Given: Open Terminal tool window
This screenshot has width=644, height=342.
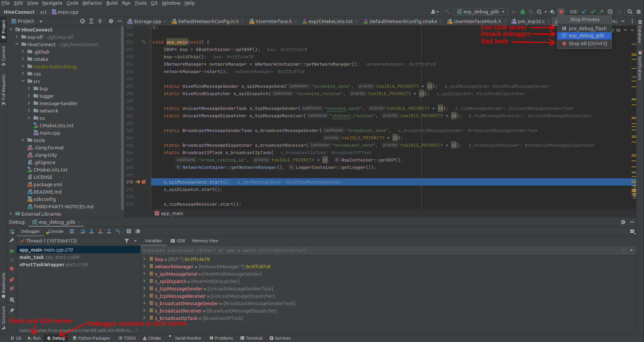Looking at the screenshot, I should coord(251,338).
